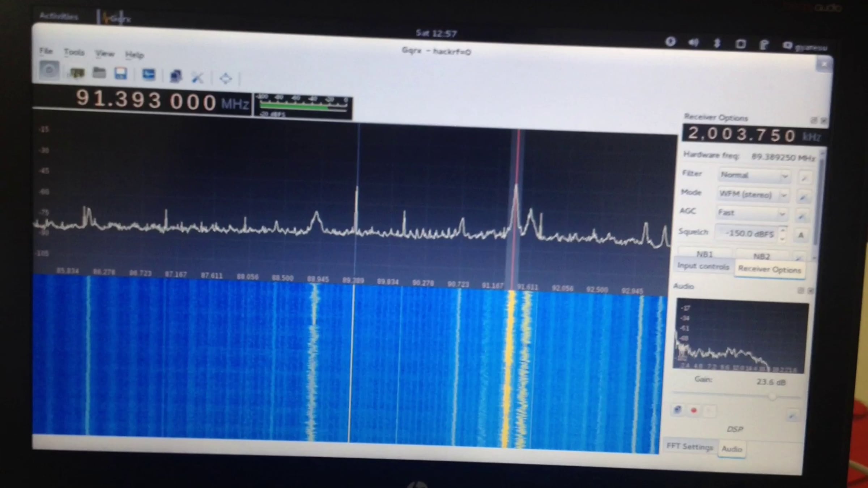Open the View menu
This screenshot has height=488, width=868.
pos(105,54)
